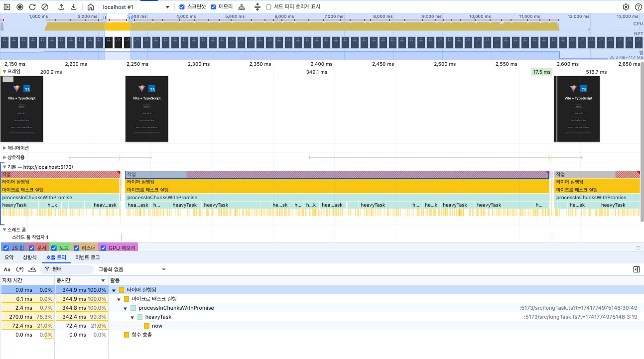Open the 그룹화 없음 grouping dropdown
This screenshot has width=644, height=359.
coord(131,269)
